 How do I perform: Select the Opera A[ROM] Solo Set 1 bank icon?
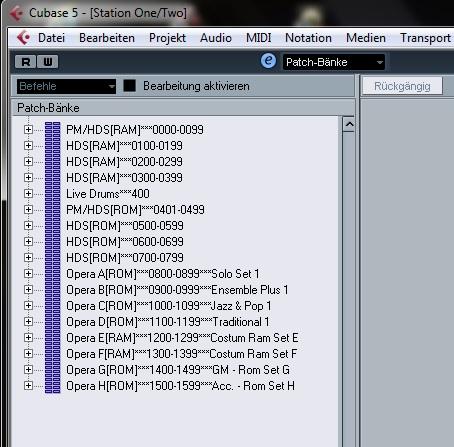coord(53,274)
